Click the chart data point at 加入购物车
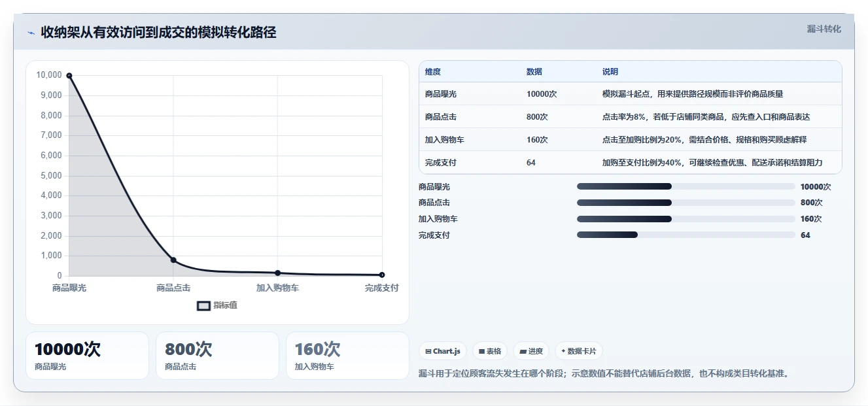The image size is (868, 406). tap(277, 273)
